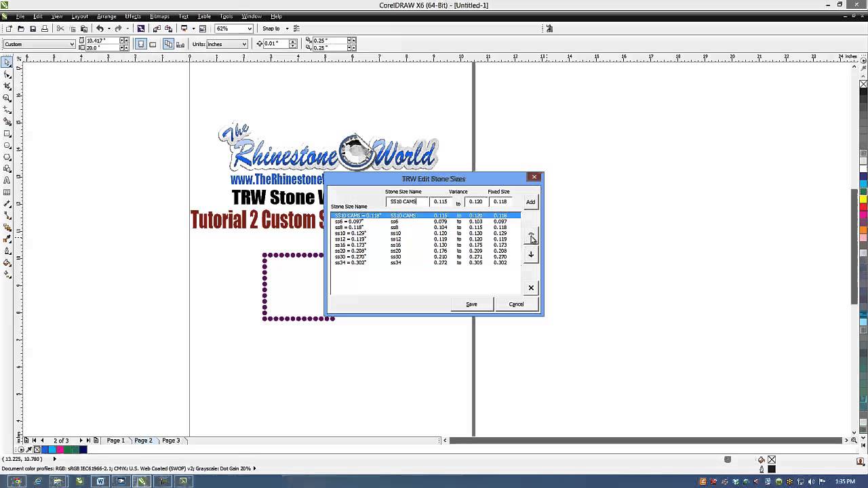The width and height of the screenshot is (868, 488).
Task: Click the Print icon in toolbar
Action: (x=45, y=28)
